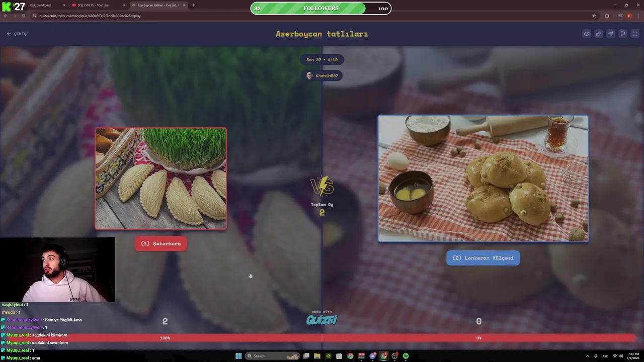The width and height of the screenshot is (644, 362).
Task: Click the paper plane share icon
Action: tap(611, 34)
